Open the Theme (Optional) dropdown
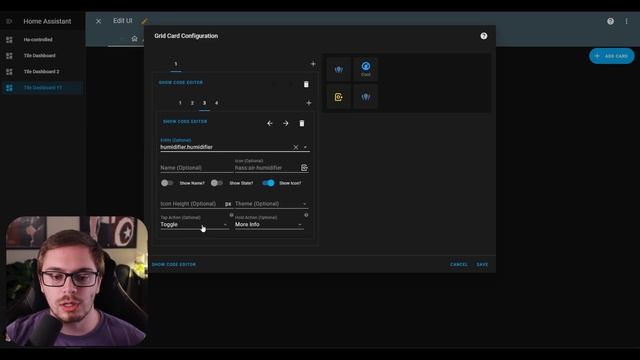The width and height of the screenshot is (640, 360). point(271,204)
